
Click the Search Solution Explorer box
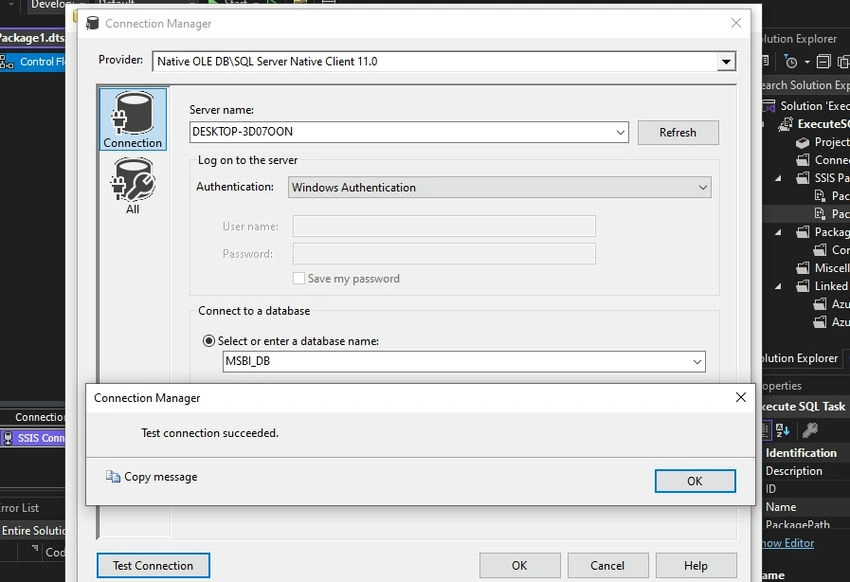[806, 85]
